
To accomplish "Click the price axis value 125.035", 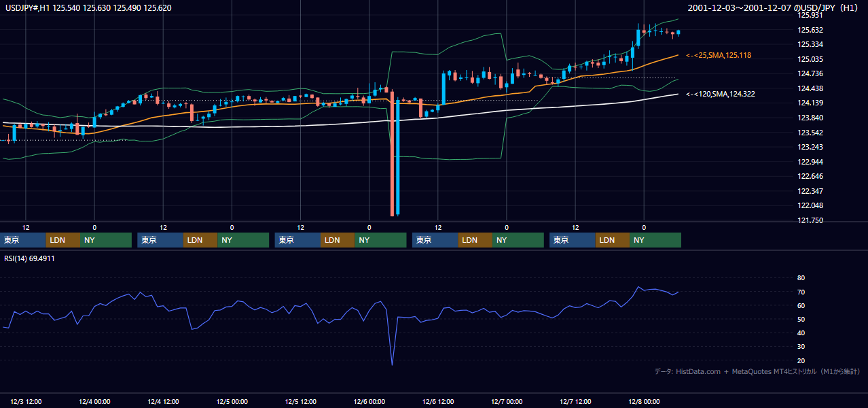I will pos(811,59).
